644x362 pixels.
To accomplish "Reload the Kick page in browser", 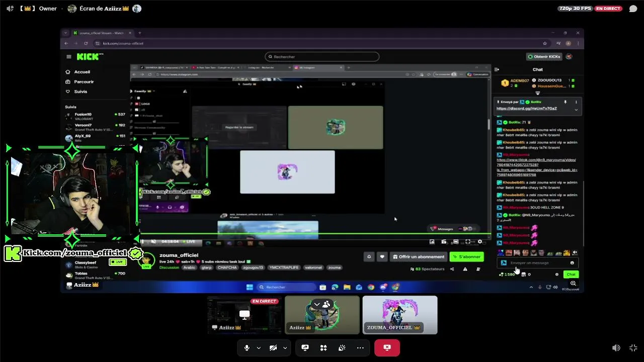I will pyautogui.click(x=86, y=43).
